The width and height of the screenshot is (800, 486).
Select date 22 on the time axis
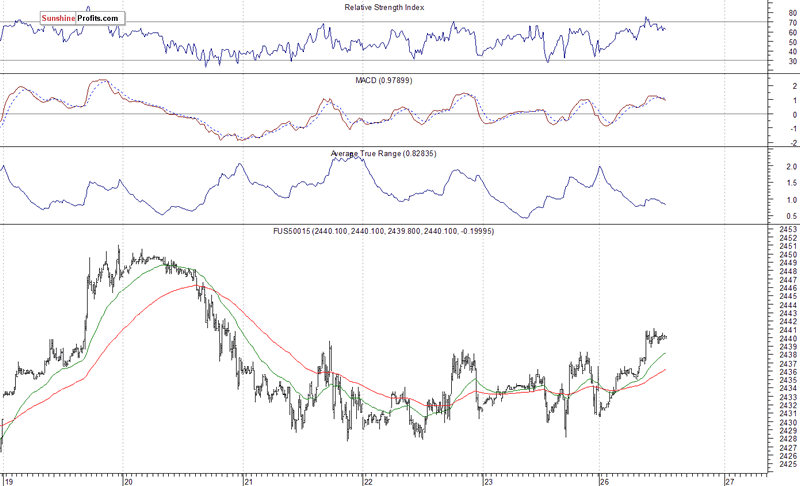368,479
